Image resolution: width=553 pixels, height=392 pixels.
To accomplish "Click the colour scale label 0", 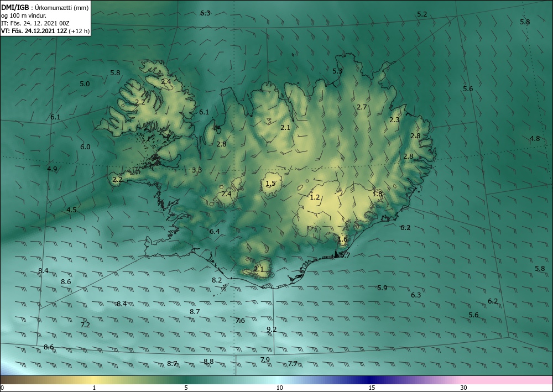I will coord(2,388).
